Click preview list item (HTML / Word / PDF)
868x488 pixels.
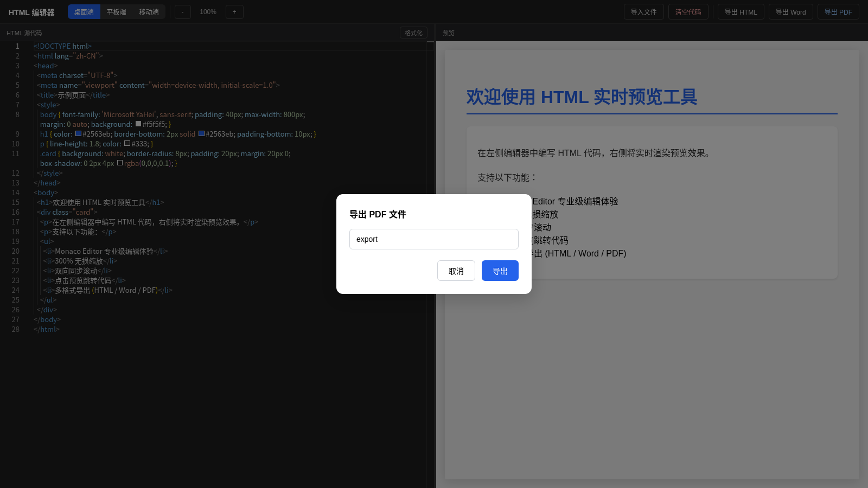click(x=585, y=253)
